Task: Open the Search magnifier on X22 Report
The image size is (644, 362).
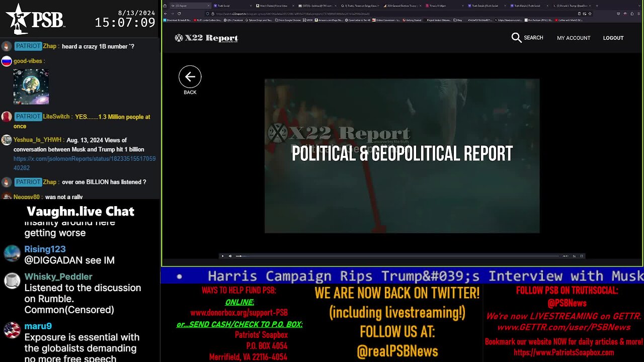Action: click(516, 38)
